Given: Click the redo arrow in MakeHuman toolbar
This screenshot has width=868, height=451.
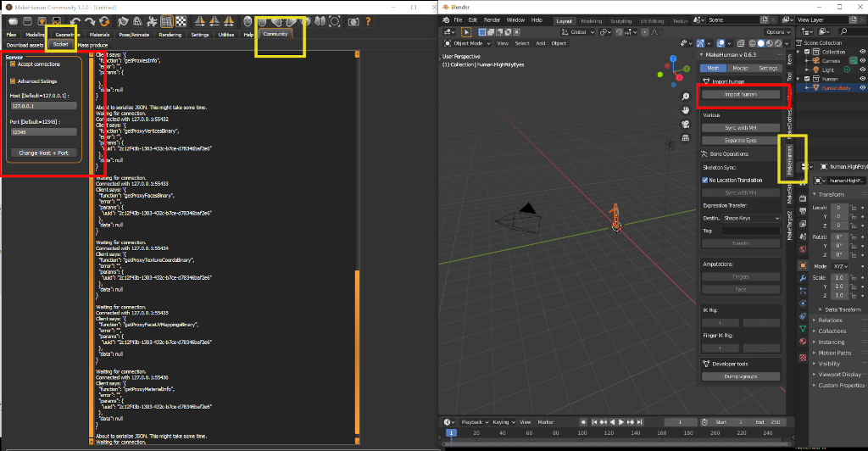Looking at the screenshot, I should (x=89, y=21).
